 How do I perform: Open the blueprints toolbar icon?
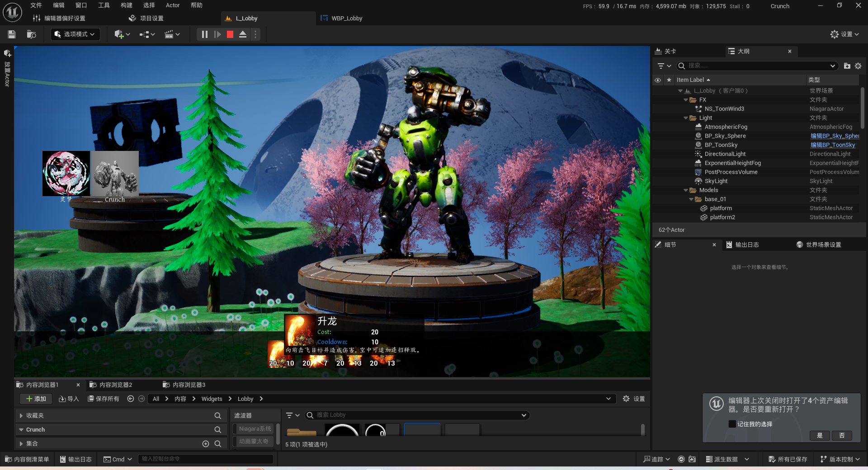pyautogui.click(x=147, y=34)
